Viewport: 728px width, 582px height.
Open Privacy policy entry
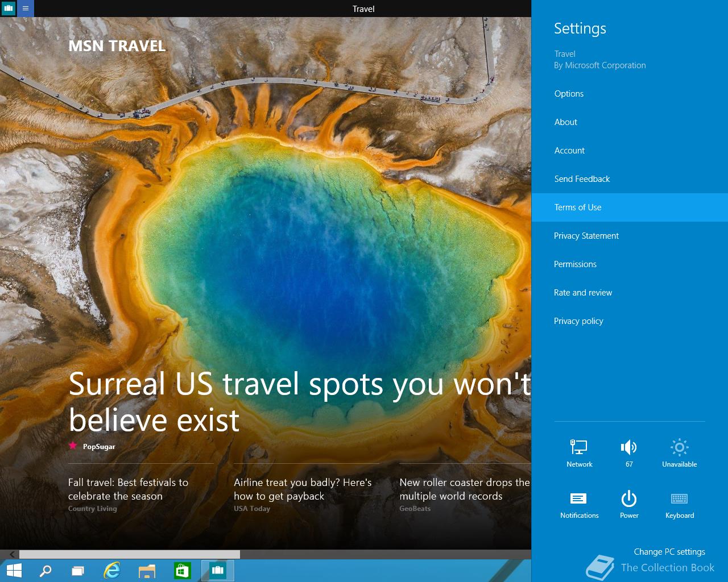[x=630, y=321]
